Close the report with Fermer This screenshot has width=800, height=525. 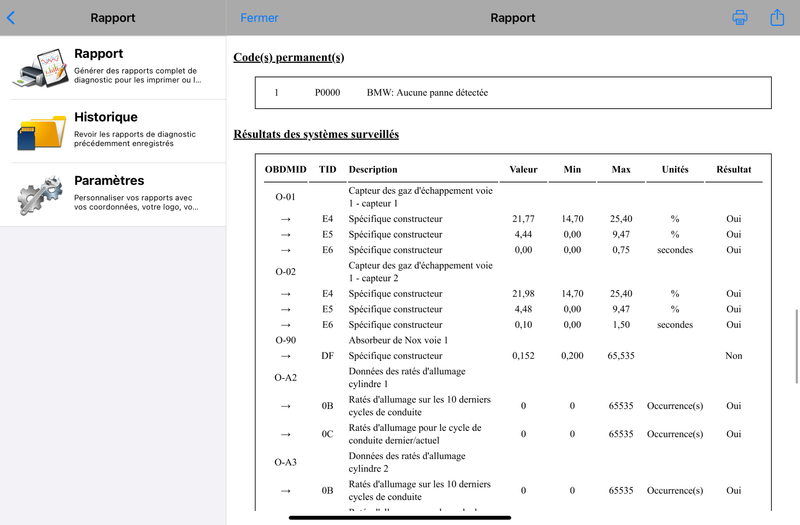point(259,18)
